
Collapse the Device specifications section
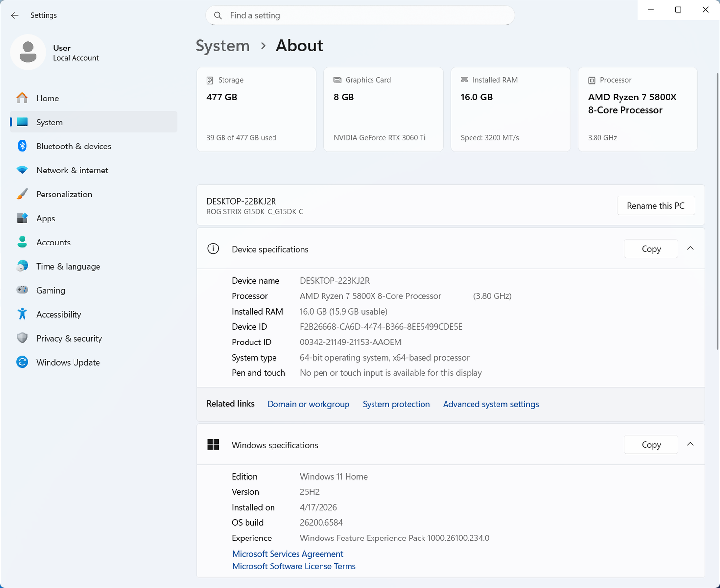click(x=690, y=249)
